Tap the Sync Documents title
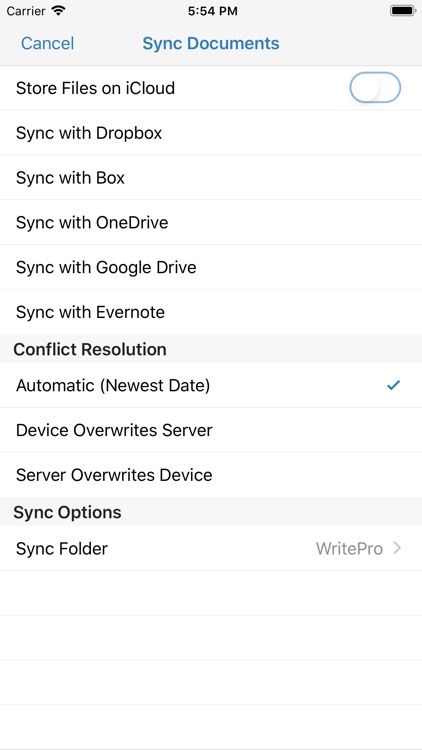 pos(211,44)
